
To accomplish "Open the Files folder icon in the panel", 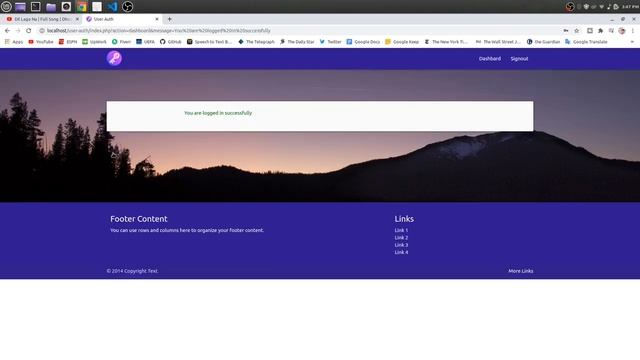I will point(51,7).
